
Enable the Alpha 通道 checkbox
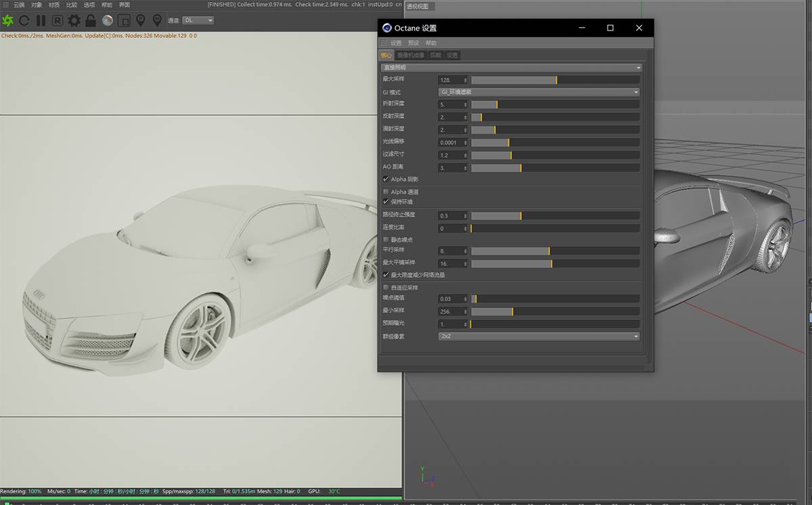[386, 192]
